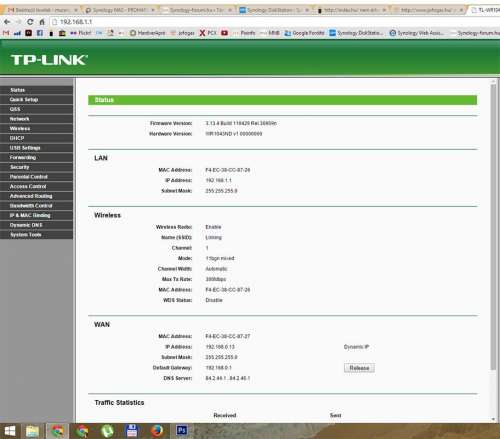Open the active Chrome taskbar icon

click(x=57, y=431)
